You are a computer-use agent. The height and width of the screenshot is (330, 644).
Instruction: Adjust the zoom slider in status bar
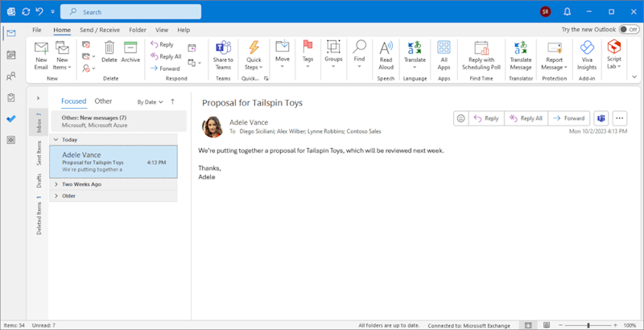[588, 325]
